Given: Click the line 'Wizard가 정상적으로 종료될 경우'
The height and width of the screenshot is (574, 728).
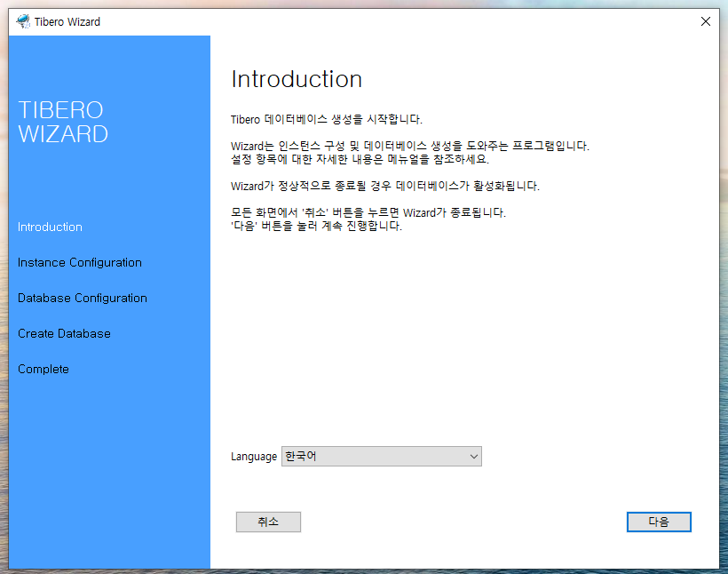Looking at the screenshot, I should pos(385,187).
